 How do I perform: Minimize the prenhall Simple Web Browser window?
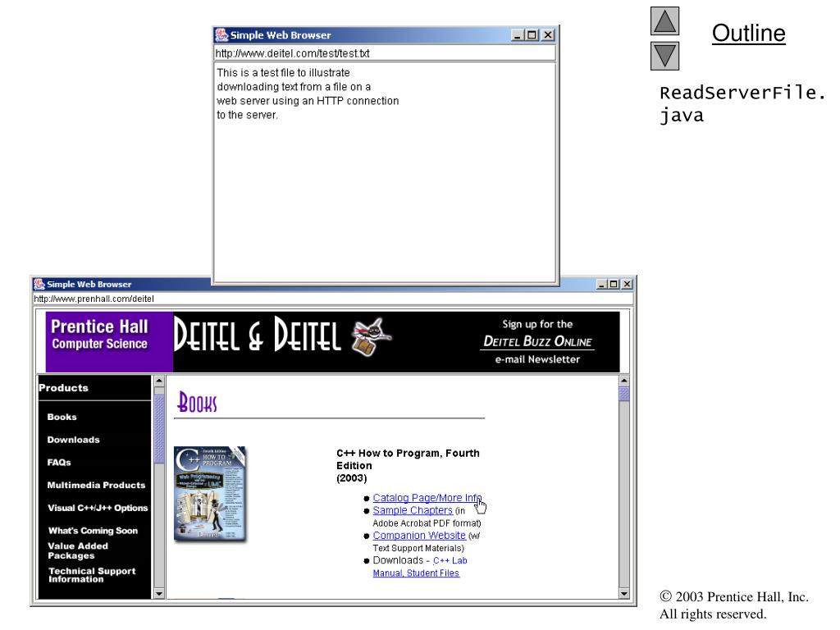pos(601,284)
